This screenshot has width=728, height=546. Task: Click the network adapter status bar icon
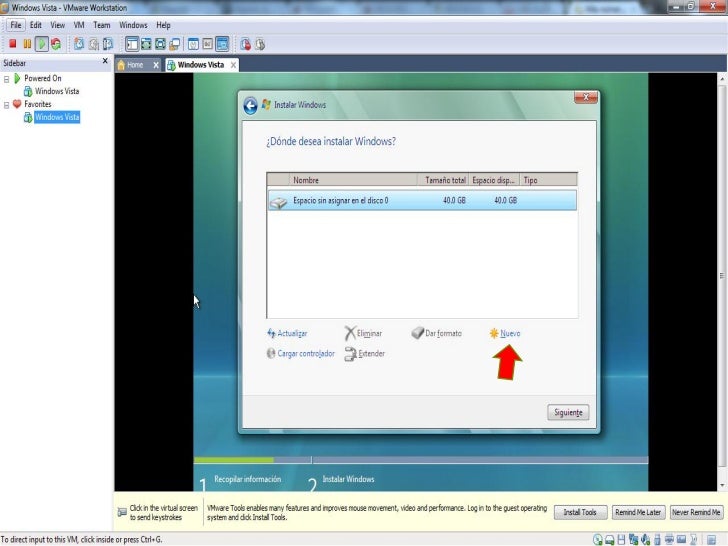(633, 539)
